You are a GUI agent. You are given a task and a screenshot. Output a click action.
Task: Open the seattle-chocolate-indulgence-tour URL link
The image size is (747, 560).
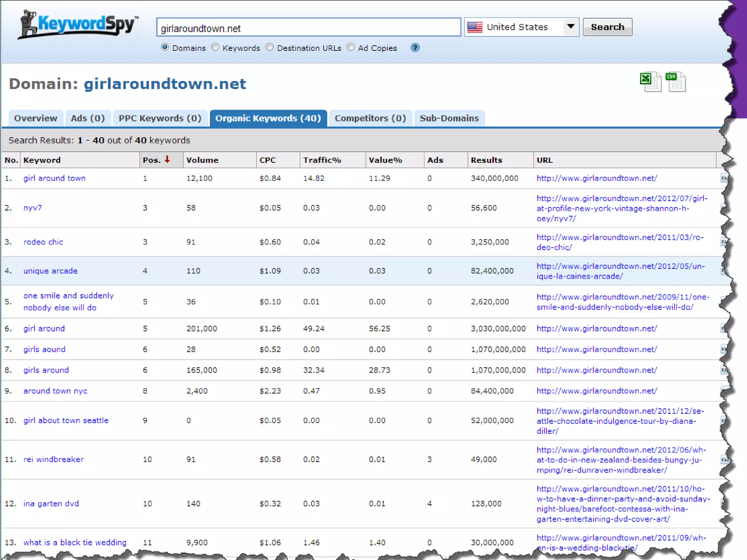620,421
